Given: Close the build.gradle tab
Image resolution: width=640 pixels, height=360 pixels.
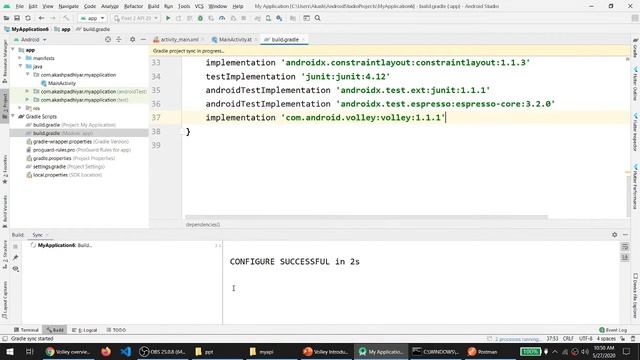Looking at the screenshot, I should coord(303,40).
